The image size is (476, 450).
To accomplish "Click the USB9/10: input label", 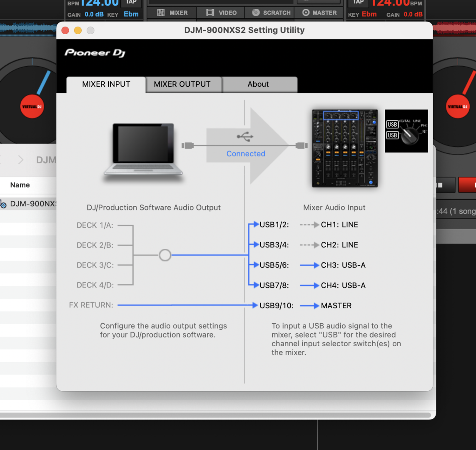I will click(x=277, y=306).
